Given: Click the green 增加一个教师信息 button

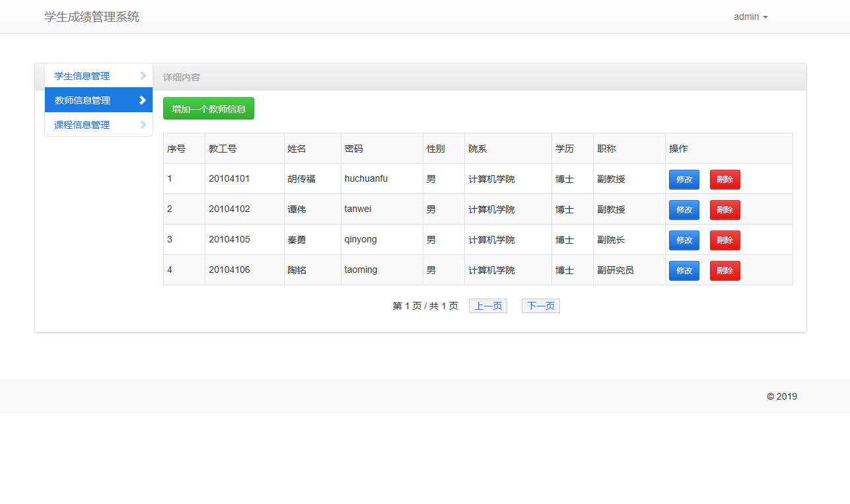Looking at the screenshot, I should click(209, 108).
